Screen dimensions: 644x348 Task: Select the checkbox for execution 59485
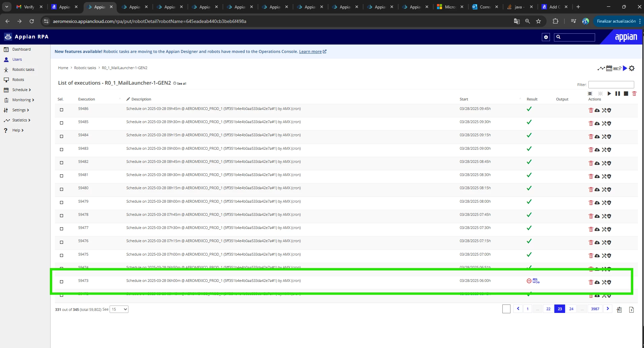pyautogui.click(x=61, y=123)
